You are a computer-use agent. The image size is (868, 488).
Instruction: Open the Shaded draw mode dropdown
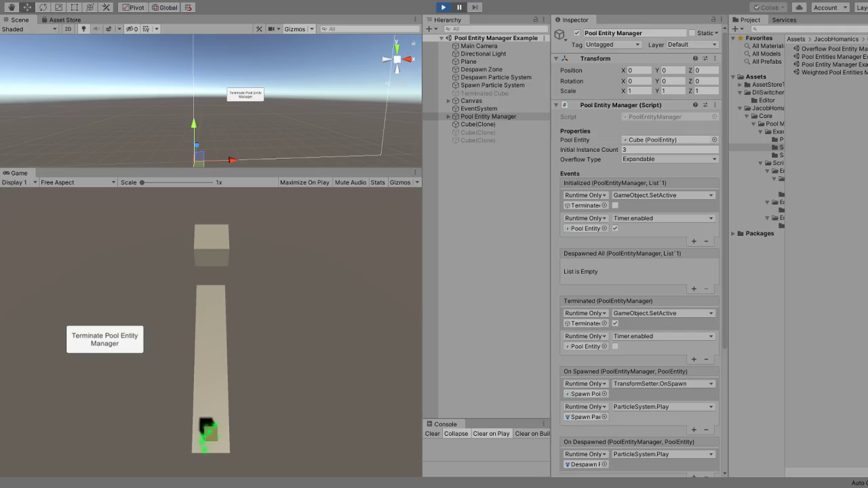29,29
